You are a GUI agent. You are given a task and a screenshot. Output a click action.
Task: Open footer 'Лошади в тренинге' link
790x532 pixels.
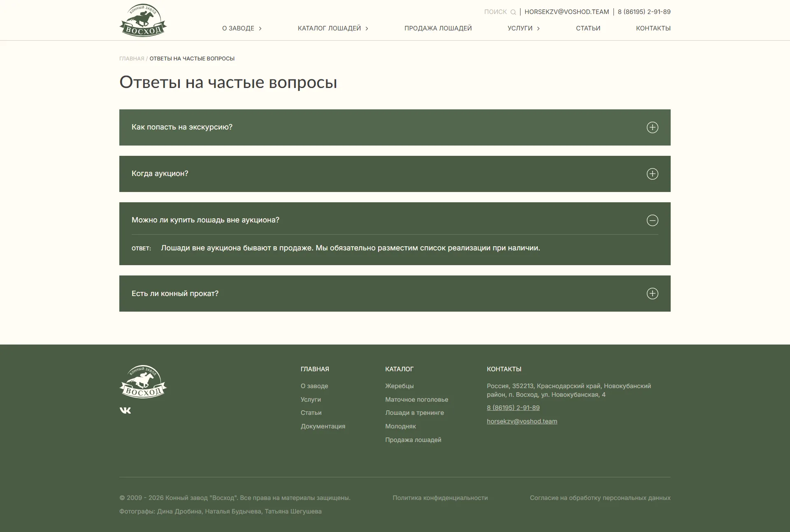[414, 413]
